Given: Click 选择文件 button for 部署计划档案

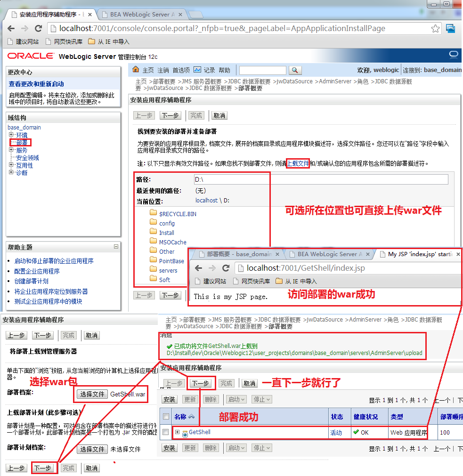Looking at the screenshot, I should 92,449.
